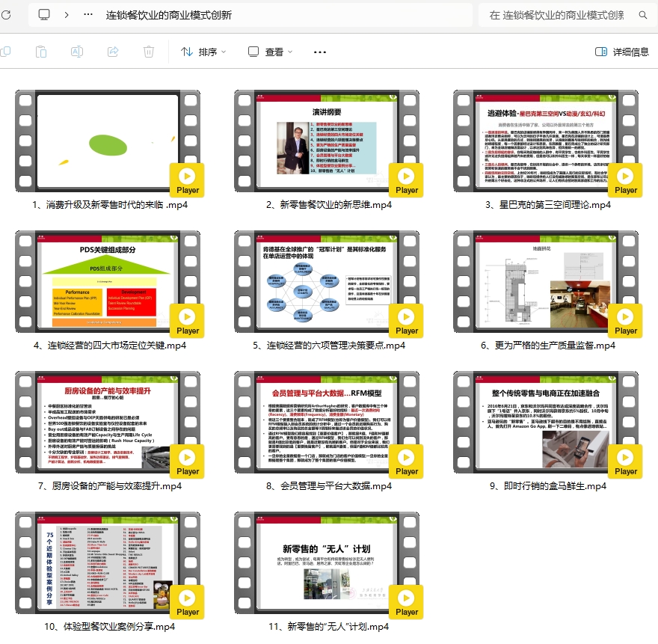
Task: Open the 查看 view dropdown
Action: [271, 52]
